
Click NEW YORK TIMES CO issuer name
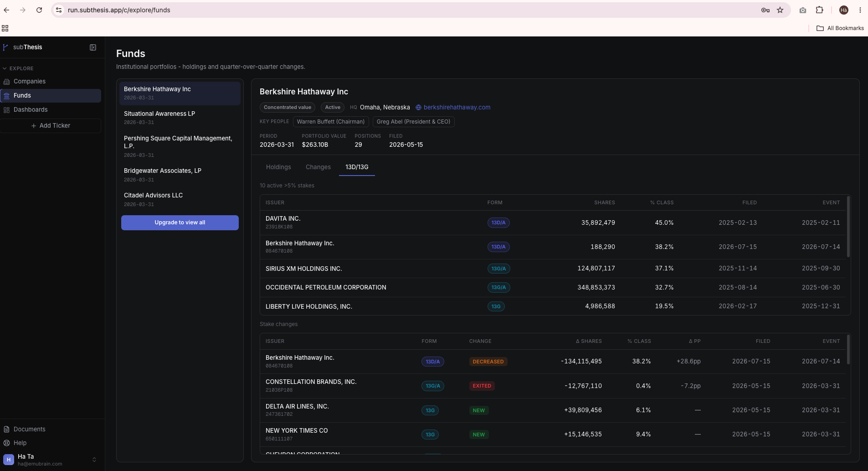(x=297, y=431)
